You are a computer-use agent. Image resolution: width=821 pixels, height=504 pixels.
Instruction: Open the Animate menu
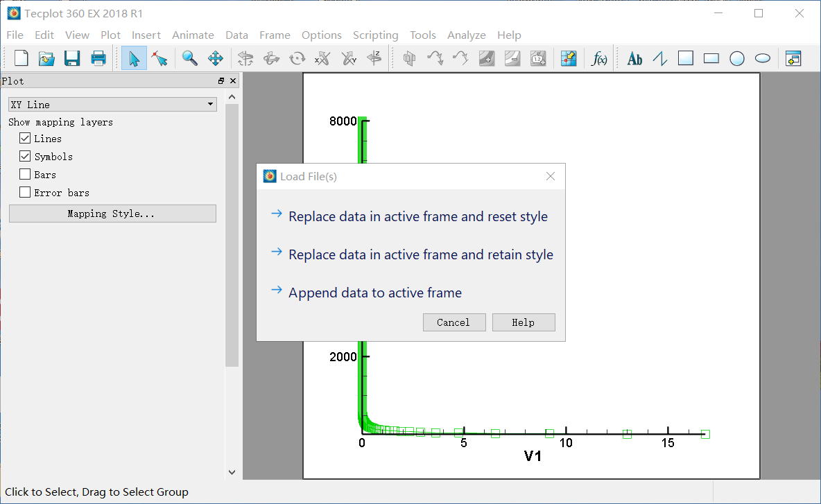click(193, 35)
